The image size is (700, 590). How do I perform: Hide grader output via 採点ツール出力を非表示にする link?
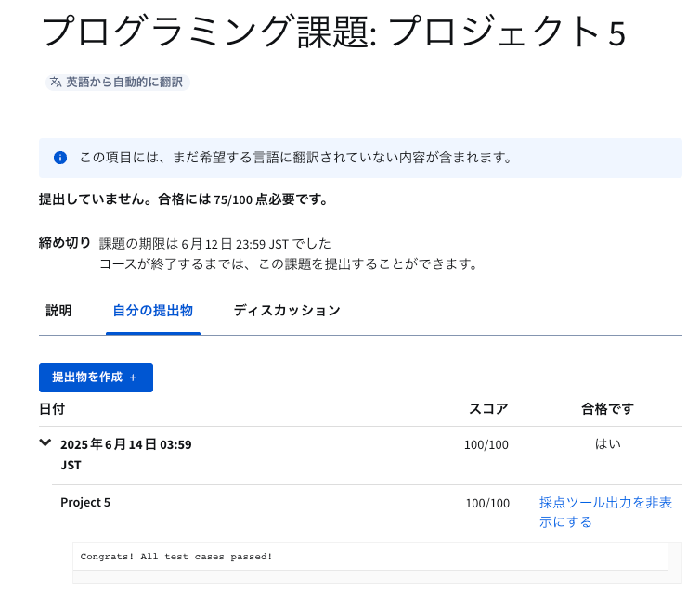(605, 512)
